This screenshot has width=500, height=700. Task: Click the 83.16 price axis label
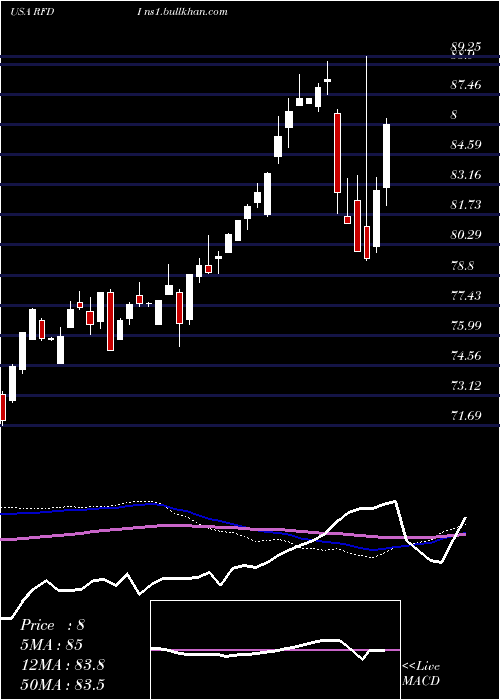(466, 175)
